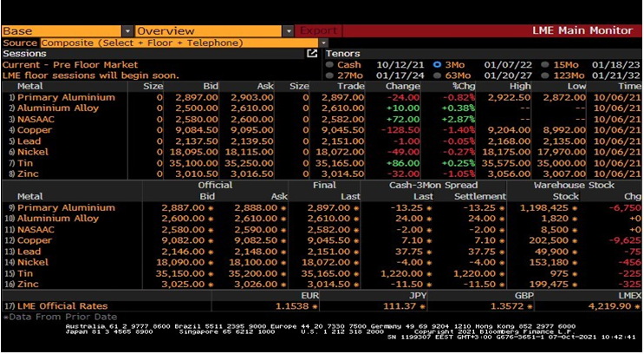Image resolution: width=644 pixels, height=354 pixels.
Task: Select the 123Mo tenor radio button
Action: click(x=545, y=75)
